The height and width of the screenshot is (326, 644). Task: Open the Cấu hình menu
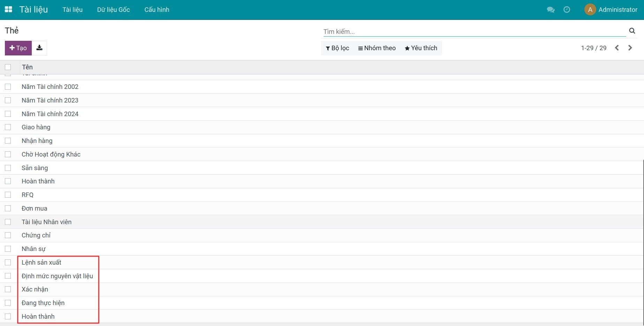pos(157,10)
